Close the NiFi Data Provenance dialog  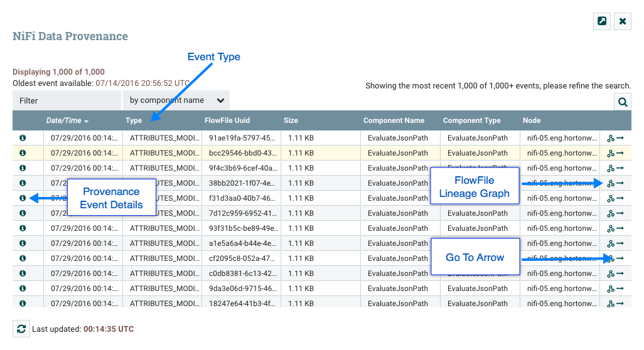623,21
